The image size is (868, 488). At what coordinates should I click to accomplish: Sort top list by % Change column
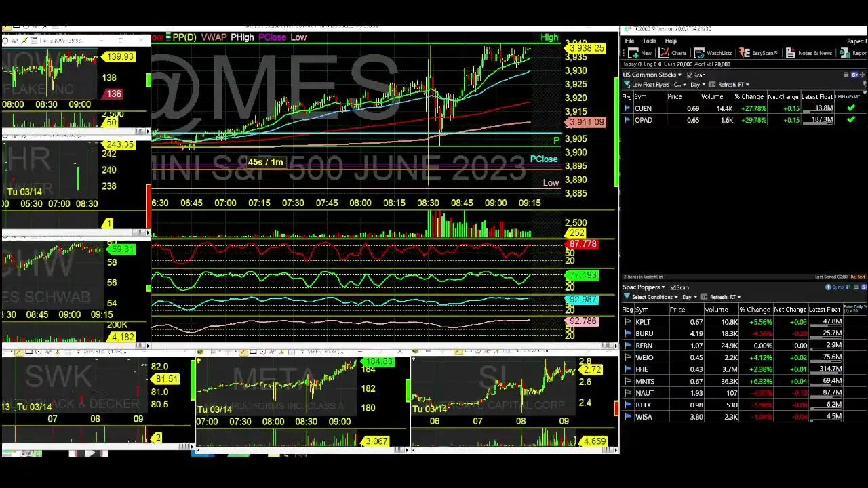tap(749, 97)
